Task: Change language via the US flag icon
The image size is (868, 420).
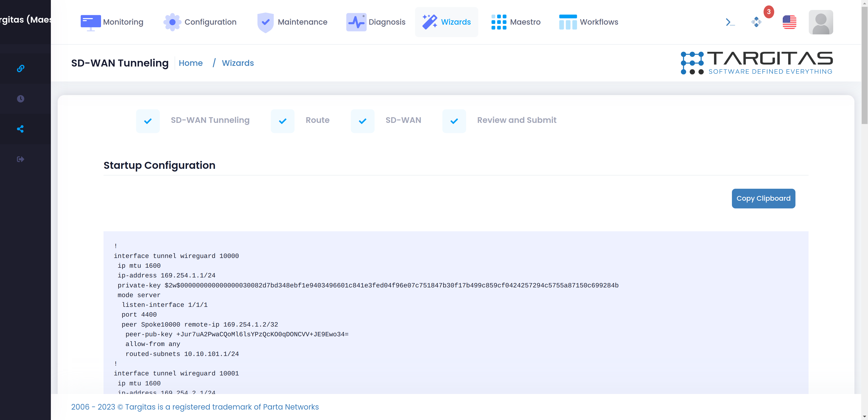Action: 789,22
